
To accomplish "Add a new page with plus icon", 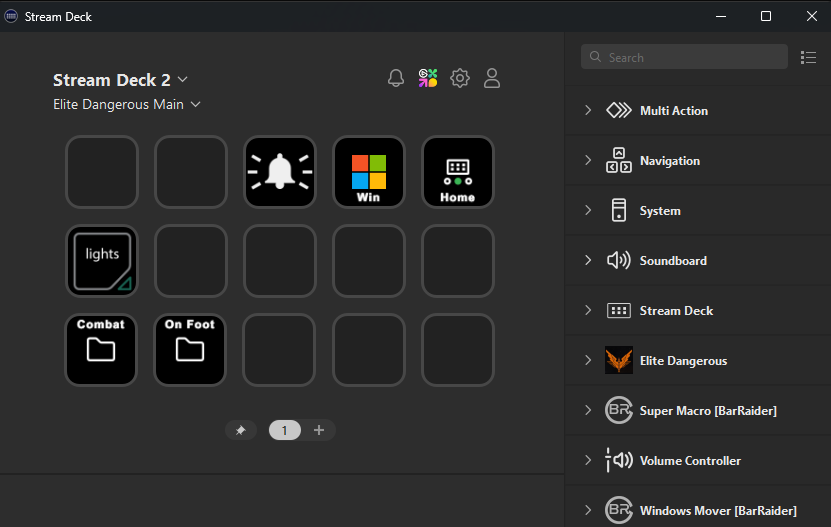I will tap(319, 430).
